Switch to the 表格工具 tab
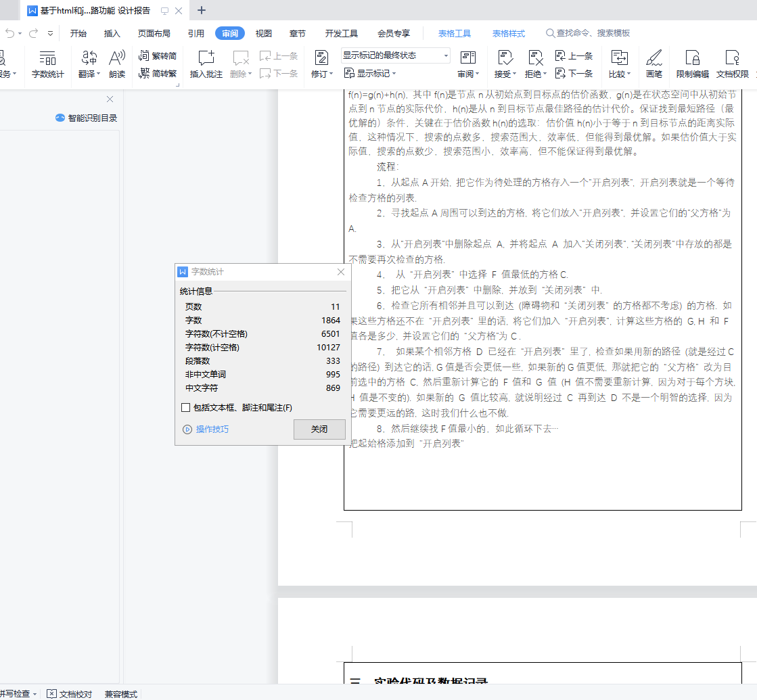757x700 pixels. [455, 33]
